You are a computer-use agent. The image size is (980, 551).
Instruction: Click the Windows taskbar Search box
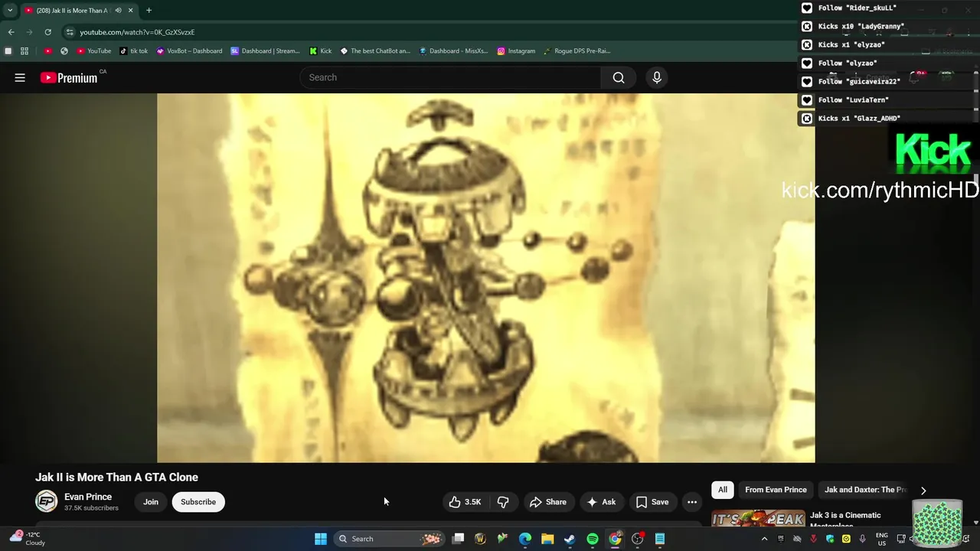point(390,539)
